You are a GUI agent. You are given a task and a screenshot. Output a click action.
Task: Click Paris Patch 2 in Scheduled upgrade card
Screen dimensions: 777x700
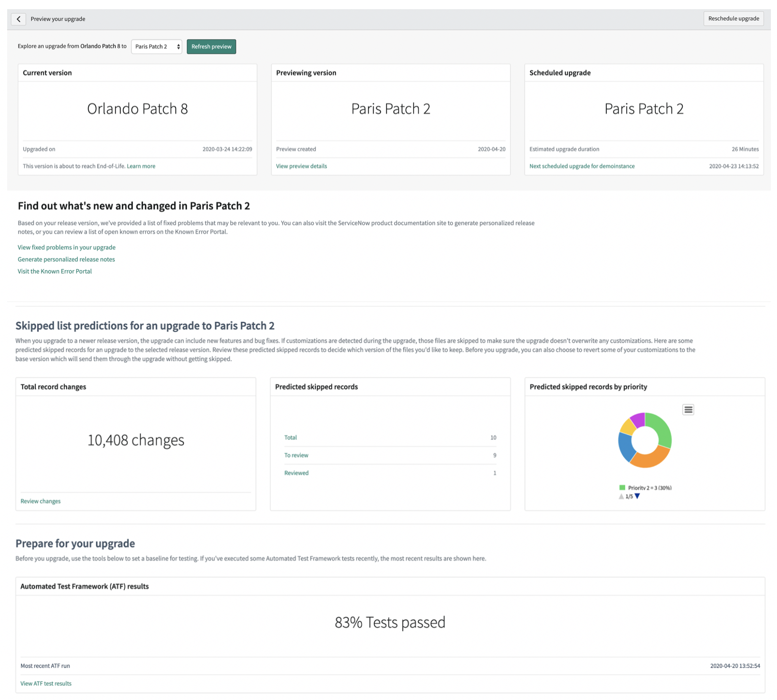644,109
